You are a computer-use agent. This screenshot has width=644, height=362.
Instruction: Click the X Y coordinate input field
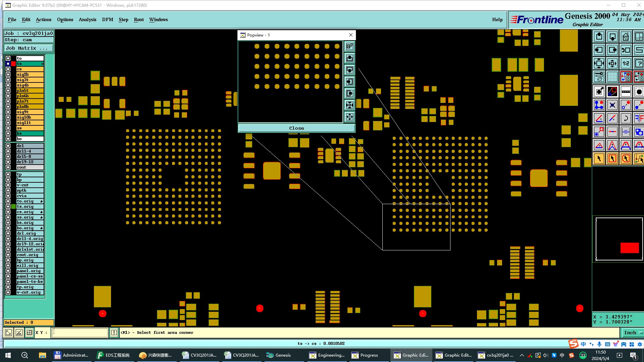80,333
